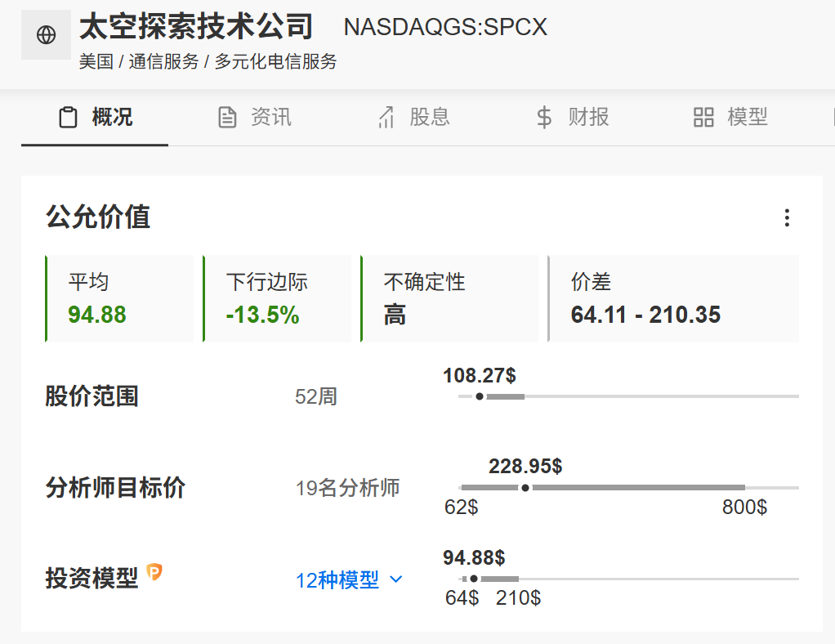
Task: Click the 分析师目标价 row label
Action: 115,487
